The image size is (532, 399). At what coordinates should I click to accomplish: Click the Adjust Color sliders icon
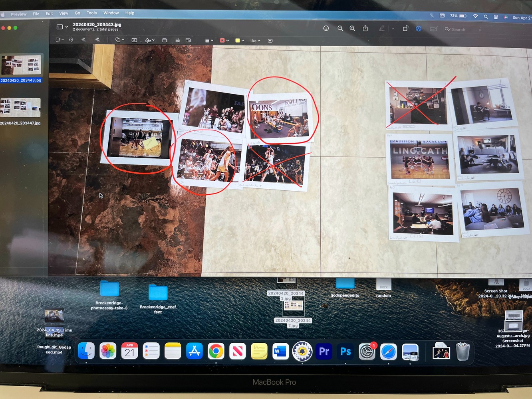click(x=177, y=40)
